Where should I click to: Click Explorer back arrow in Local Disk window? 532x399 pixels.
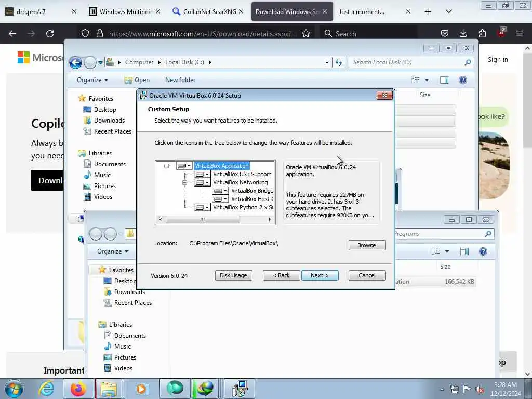point(75,62)
